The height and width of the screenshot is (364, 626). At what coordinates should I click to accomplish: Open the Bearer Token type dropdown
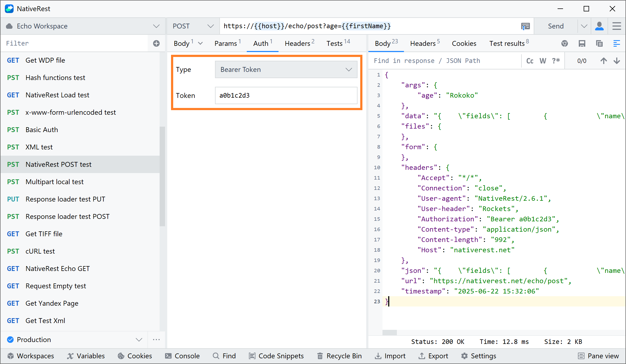click(x=286, y=69)
